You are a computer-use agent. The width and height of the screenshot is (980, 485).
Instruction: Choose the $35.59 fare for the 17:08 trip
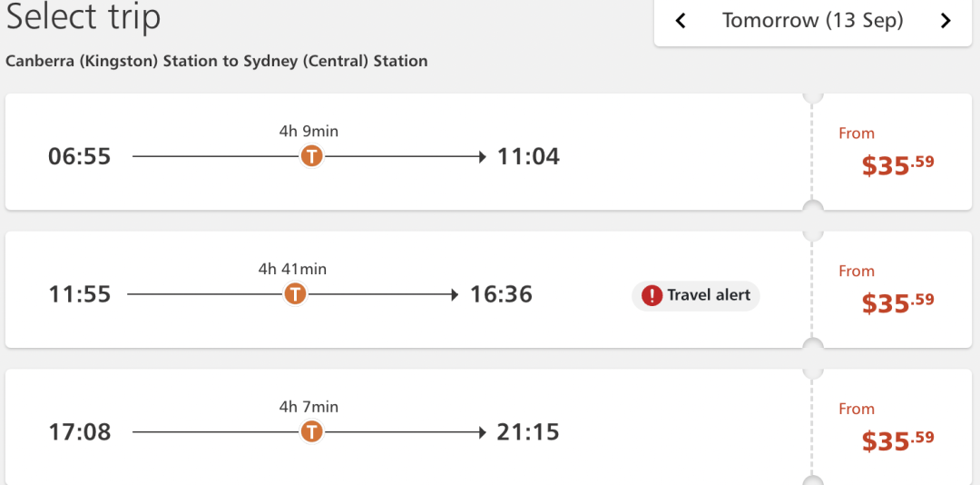coord(897,441)
